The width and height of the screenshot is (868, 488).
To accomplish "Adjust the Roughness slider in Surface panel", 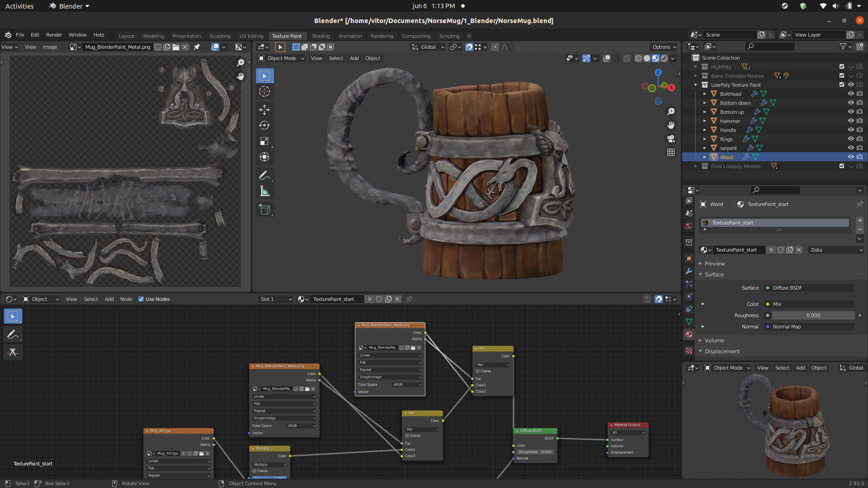I will pos(813,315).
